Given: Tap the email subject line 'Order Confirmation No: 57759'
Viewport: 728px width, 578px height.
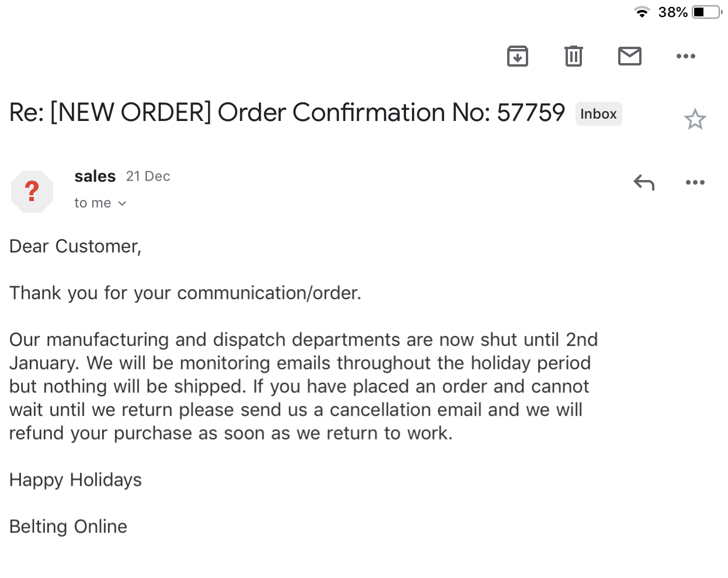Looking at the screenshot, I should point(391,112).
